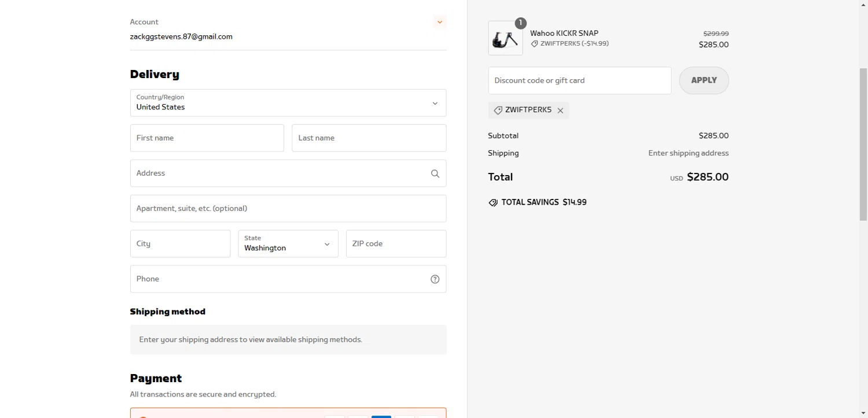
Task: Click the address search magnifier icon
Action: pos(435,173)
